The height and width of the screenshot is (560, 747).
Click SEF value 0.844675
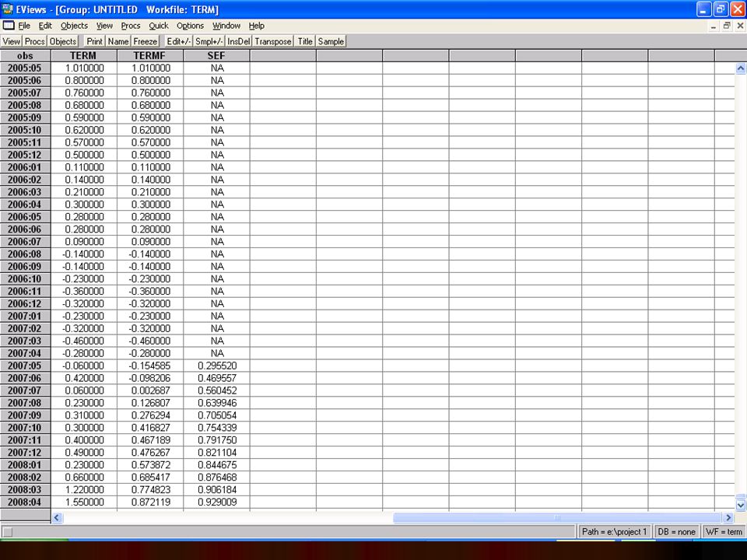click(217, 465)
